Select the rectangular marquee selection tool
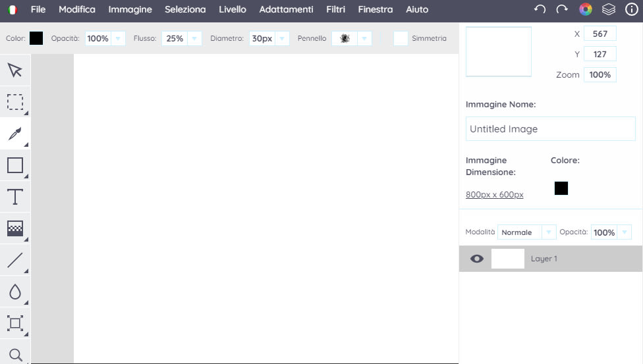Screen dimensions: 643x364 point(15,102)
